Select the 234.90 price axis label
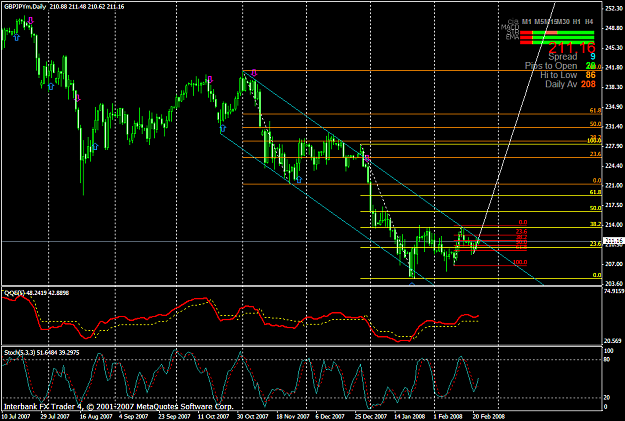This screenshot has width=625, height=421. point(614,106)
